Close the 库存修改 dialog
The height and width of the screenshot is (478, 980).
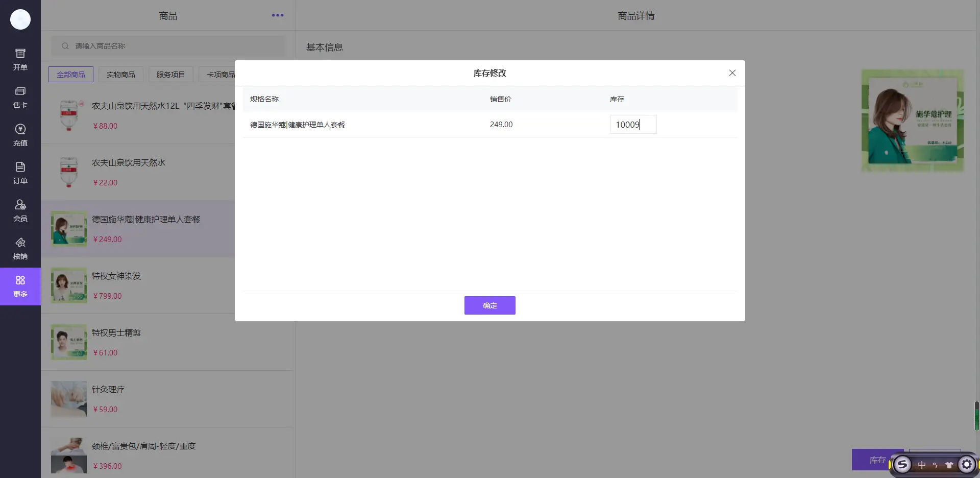click(732, 73)
